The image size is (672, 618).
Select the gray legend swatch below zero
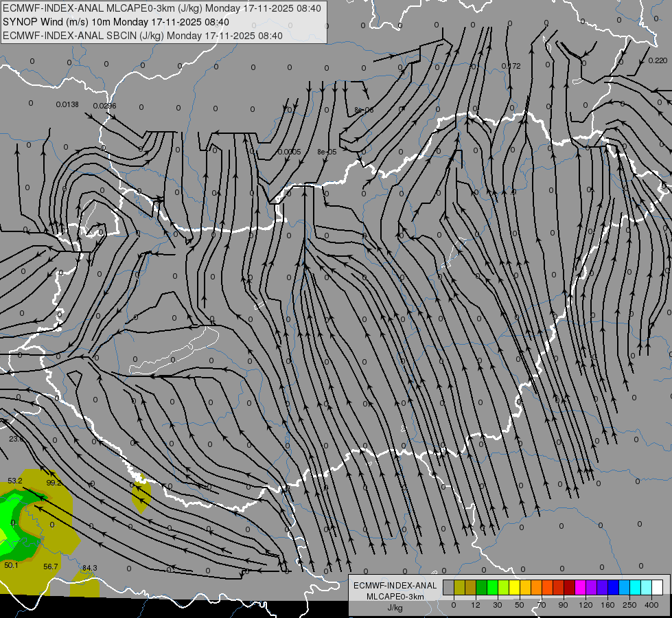(x=449, y=587)
